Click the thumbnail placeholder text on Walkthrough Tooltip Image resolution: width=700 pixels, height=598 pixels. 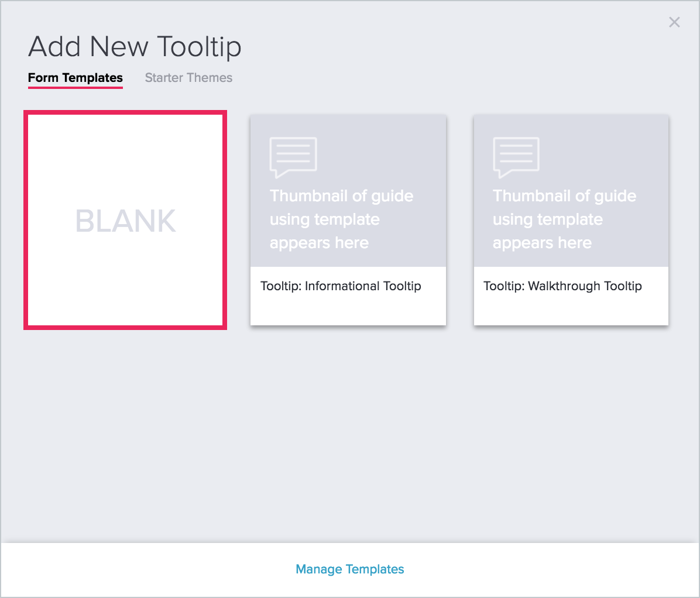(564, 219)
